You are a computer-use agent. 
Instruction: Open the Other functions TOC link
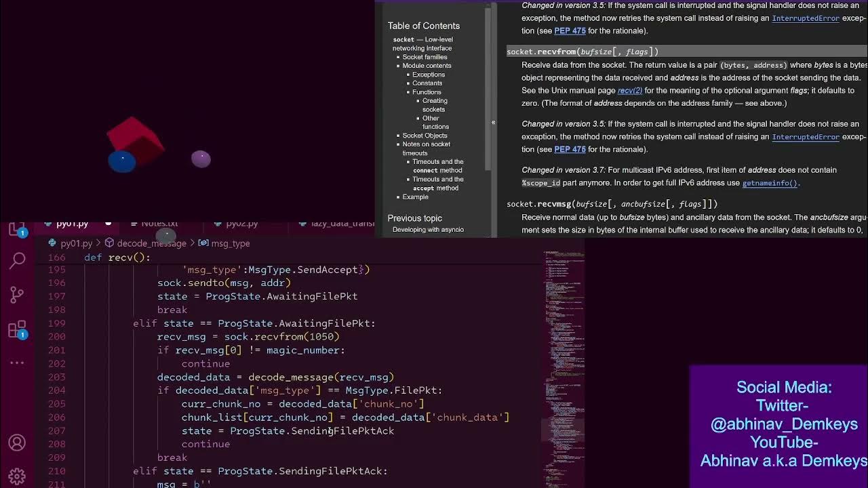pos(435,123)
